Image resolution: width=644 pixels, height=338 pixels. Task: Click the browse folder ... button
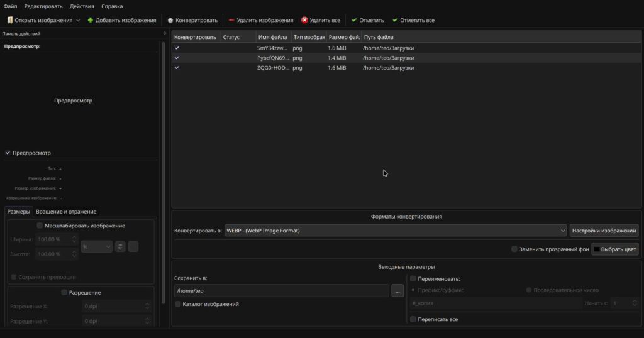click(397, 291)
